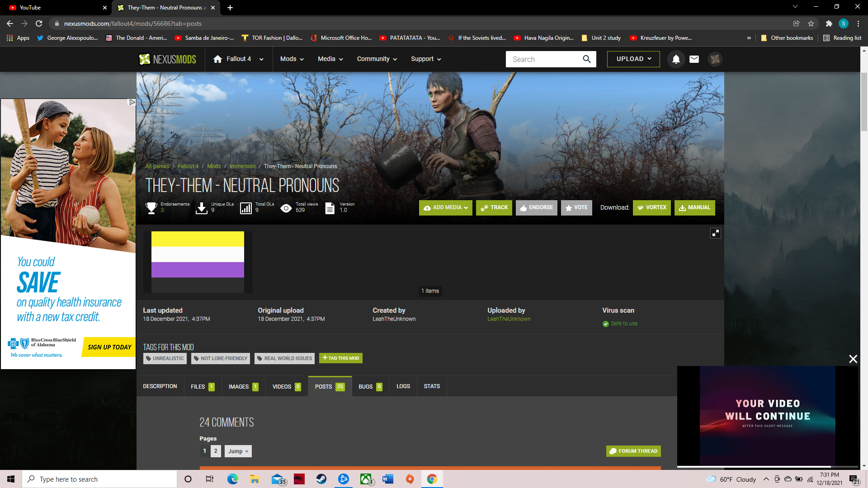
Task: Open the Logs tab
Action: [403, 386]
